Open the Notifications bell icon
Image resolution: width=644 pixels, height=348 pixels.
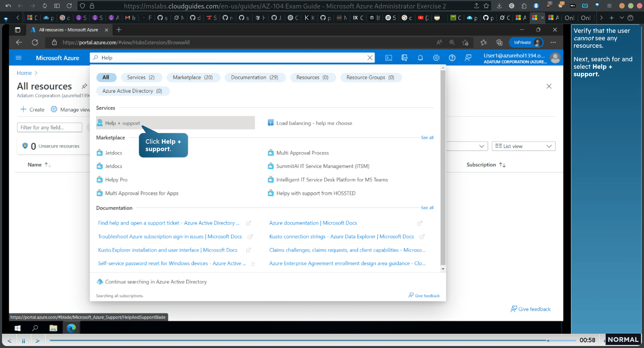click(x=420, y=58)
